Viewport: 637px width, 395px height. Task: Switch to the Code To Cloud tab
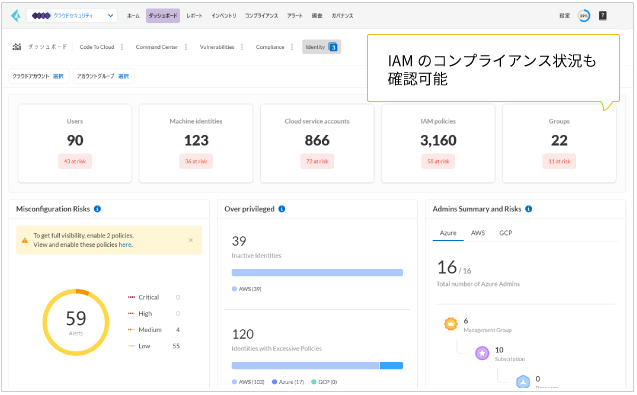click(x=97, y=47)
